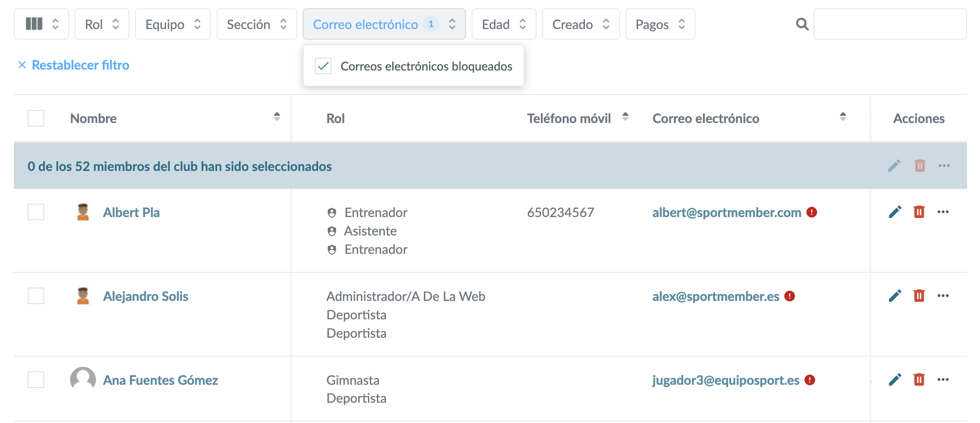
Task: Expand the Equipo filter dropdown
Action: point(173,24)
